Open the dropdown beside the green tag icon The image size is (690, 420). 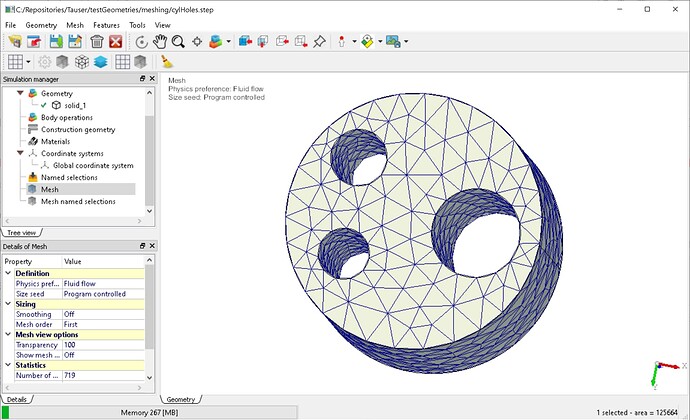pos(380,42)
